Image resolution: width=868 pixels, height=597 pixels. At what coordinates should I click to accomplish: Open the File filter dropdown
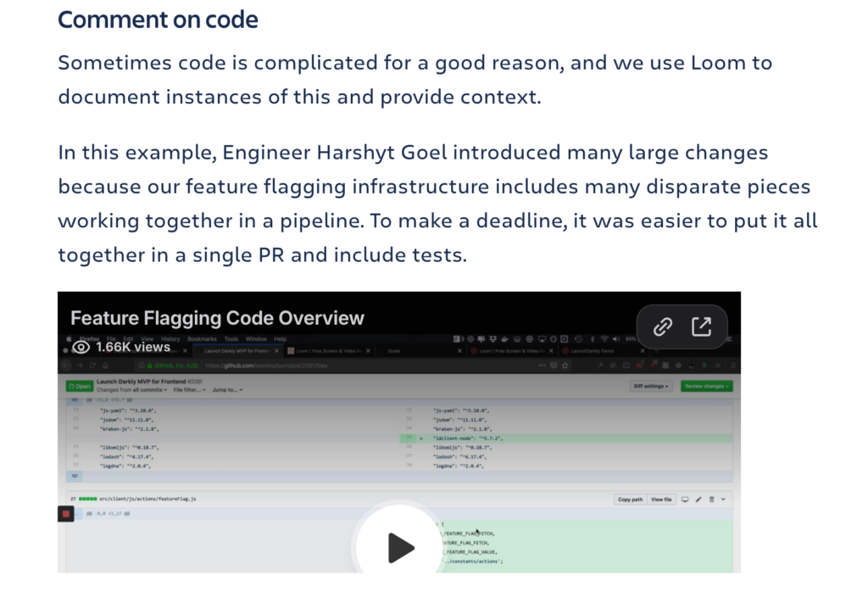[189, 390]
